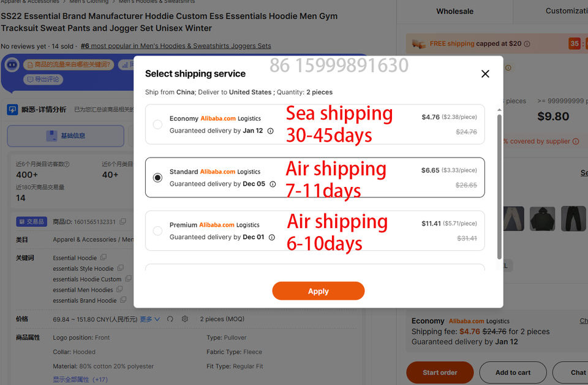Click info icon next to Dec 05 delivery
Screen dimensions: 588x385
[x=273, y=184]
